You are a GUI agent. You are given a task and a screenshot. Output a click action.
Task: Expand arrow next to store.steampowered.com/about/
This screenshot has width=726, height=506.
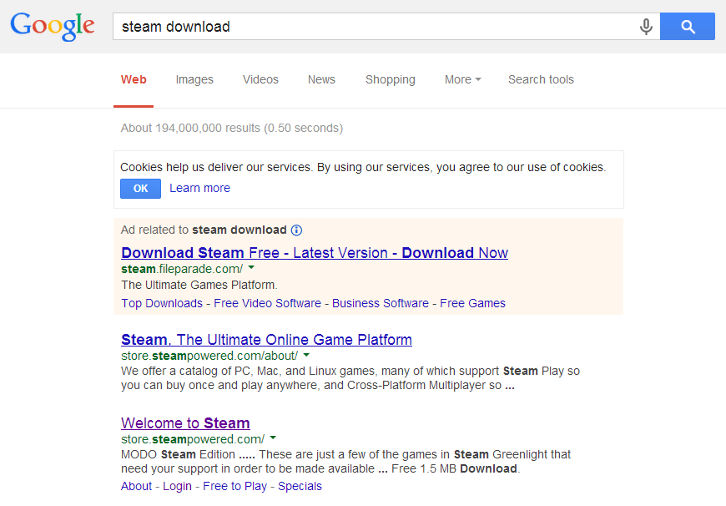[306, 355]
